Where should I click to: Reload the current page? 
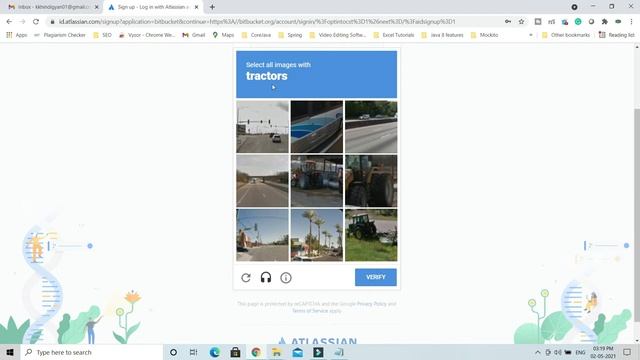(36, 22)
